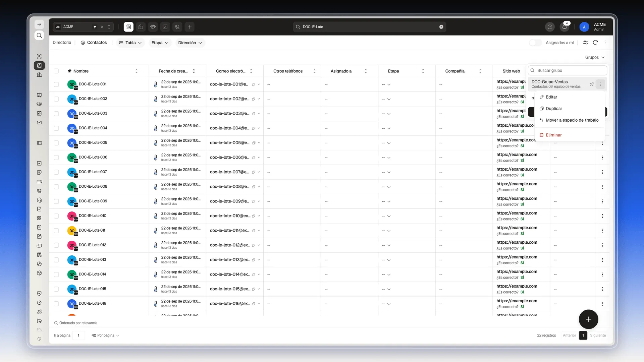Image resolution: width=644 pixels, height=362 pixels.
Task: Go to the Siguiente page
Action: click(x=598, y=336)
